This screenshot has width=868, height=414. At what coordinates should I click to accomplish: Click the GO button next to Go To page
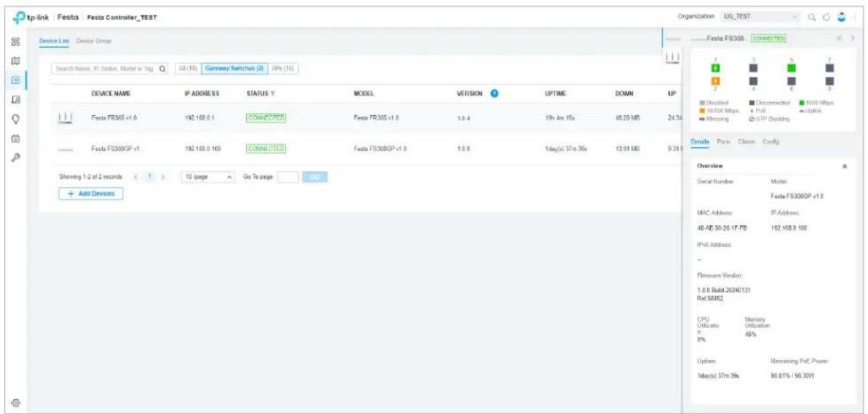click(x=316, y=177)
